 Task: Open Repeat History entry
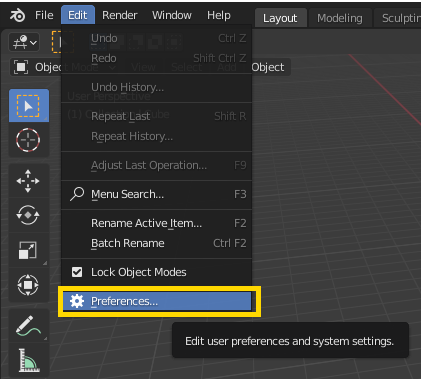156,136
